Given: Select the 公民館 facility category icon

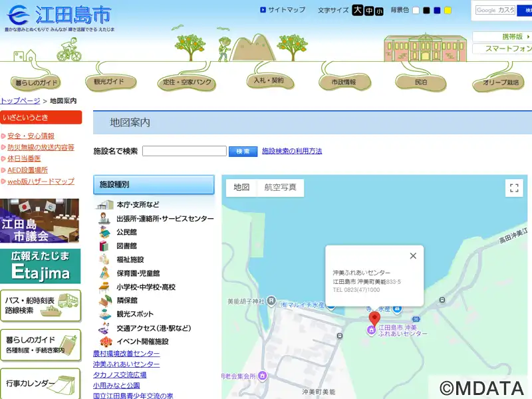Looking at the screenshot, I should pyautogui.click(x=104, y=232).
